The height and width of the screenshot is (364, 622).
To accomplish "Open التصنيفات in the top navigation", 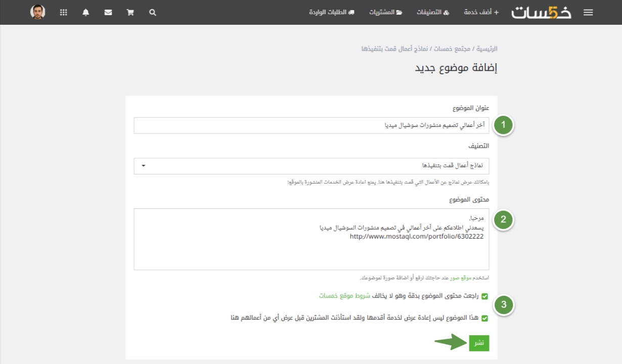I will click(432, 13).
